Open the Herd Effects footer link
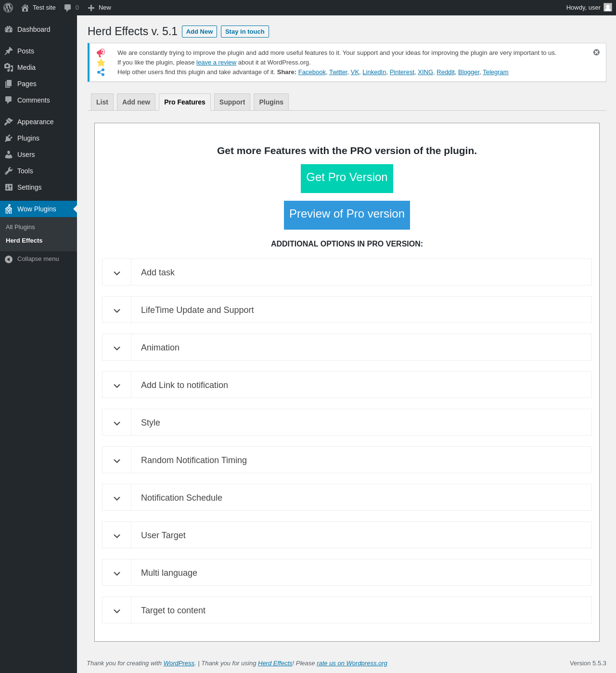Screen dimensions: 616x673 pyautogui.click(x=275, y=663)
